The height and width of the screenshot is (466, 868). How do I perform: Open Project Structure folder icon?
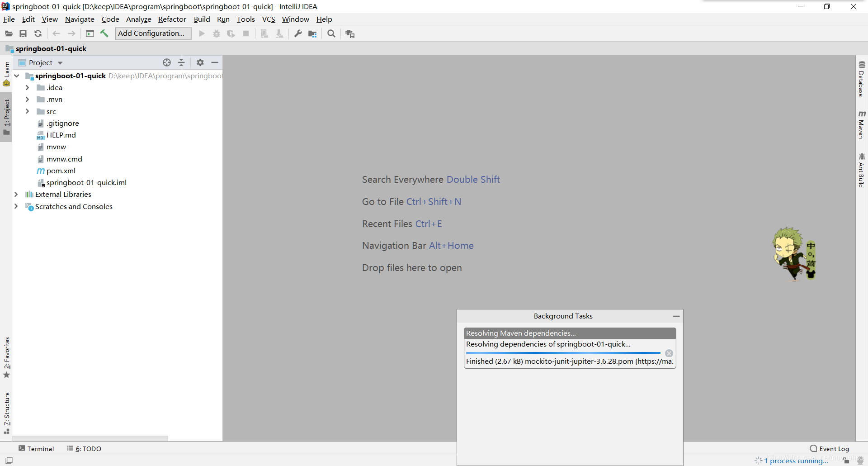click(x=312, y=33)
